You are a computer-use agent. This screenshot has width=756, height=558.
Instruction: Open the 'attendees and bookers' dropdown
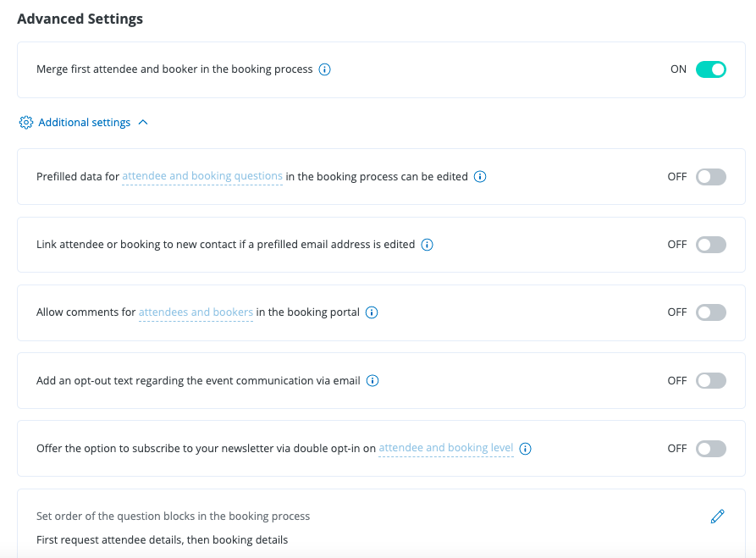click(196, 312)
